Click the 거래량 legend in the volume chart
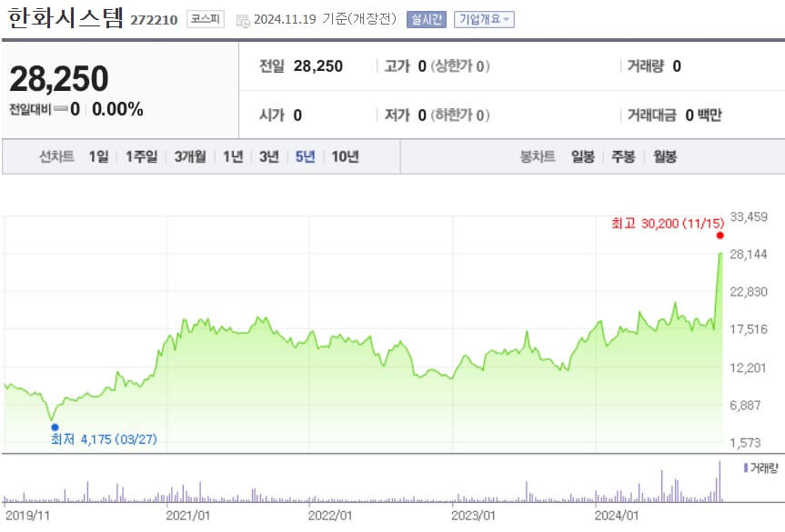Image resolution: width=785 pixels, height=532 pixels. (x=760, y=468)
